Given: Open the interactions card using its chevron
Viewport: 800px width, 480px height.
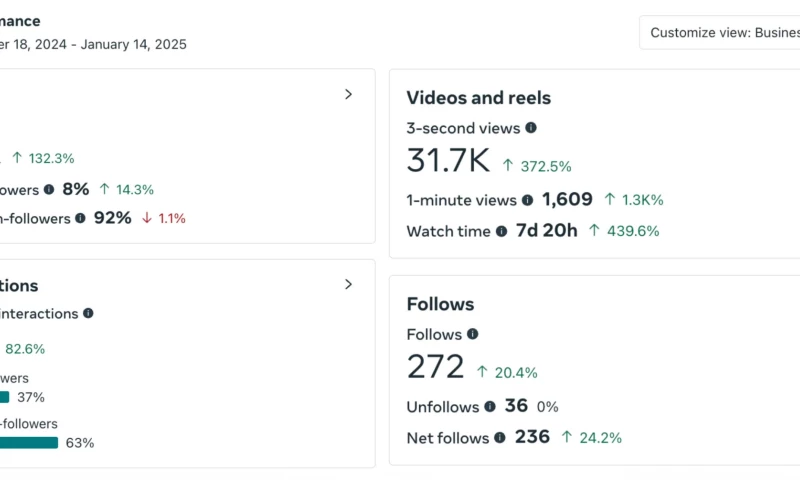Looking at the screenshot, I should 348,284.
